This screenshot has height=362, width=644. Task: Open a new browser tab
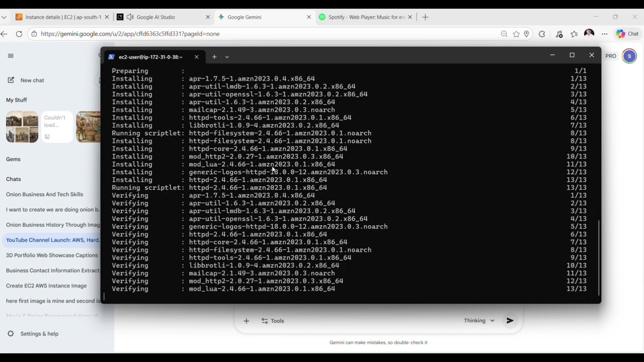tap(425, 17)
